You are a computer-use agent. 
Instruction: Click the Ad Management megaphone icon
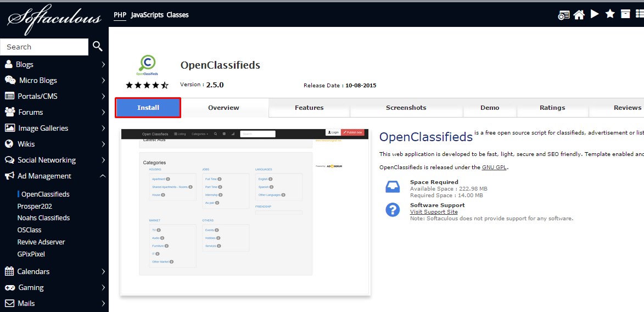(9, 176)
